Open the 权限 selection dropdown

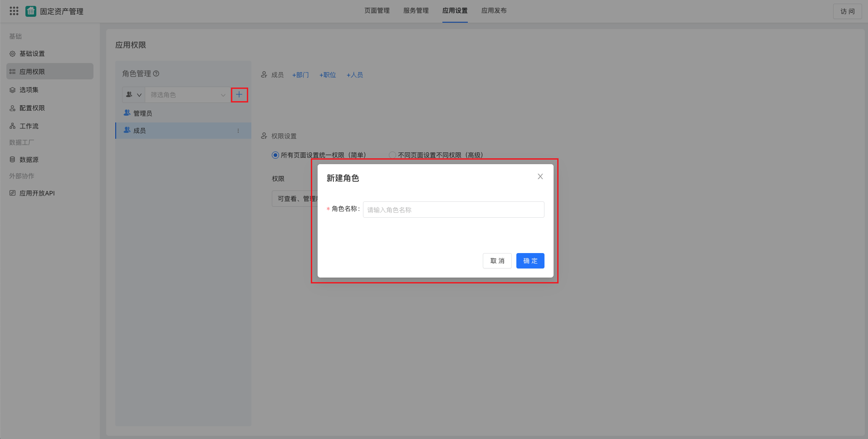point(293,199)
